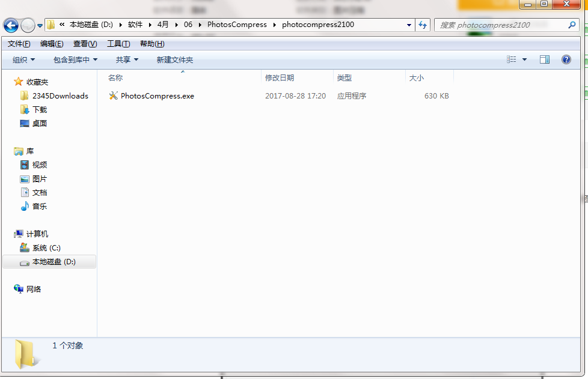
Task: Click the greyed Forward navigation arrow
Action: (28, 25)
